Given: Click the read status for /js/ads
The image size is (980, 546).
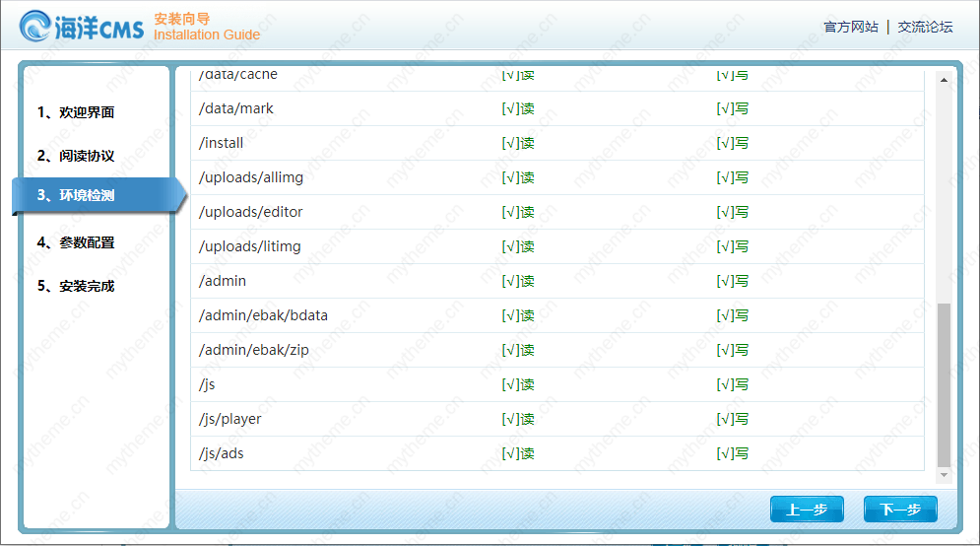Looking at the screenshot, I should [518, 453].
